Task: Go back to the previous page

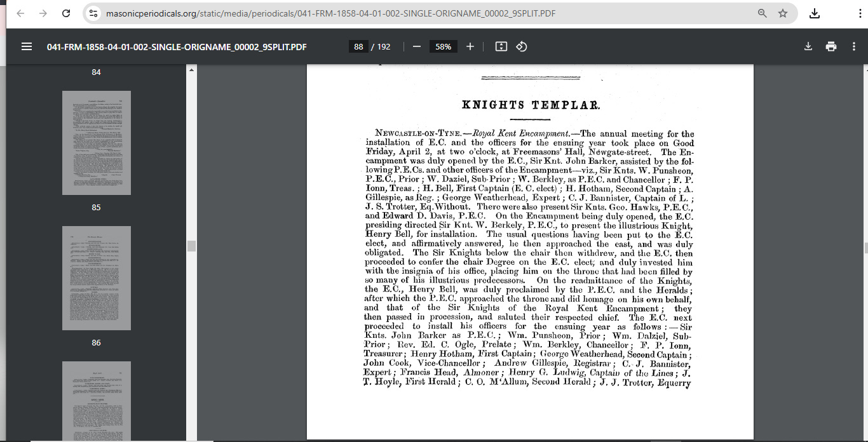Action: (20, 13)
